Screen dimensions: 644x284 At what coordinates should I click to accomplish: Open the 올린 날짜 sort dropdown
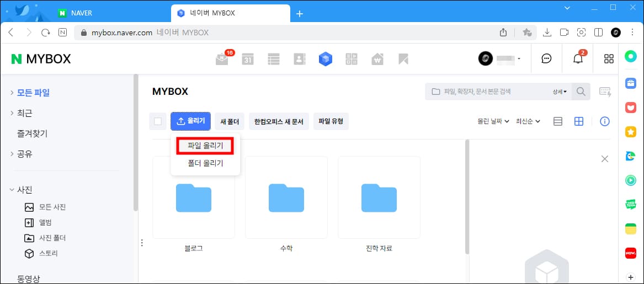(493, 121)
